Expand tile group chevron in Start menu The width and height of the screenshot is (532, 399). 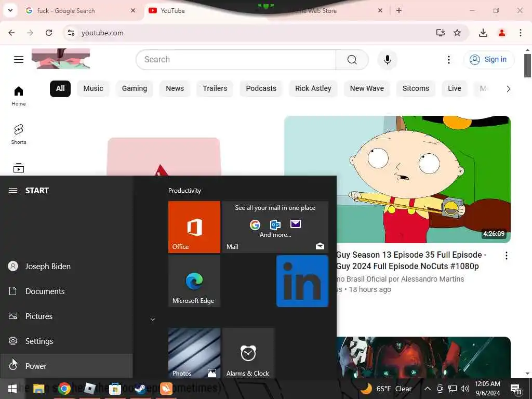(x=153, y=320)
